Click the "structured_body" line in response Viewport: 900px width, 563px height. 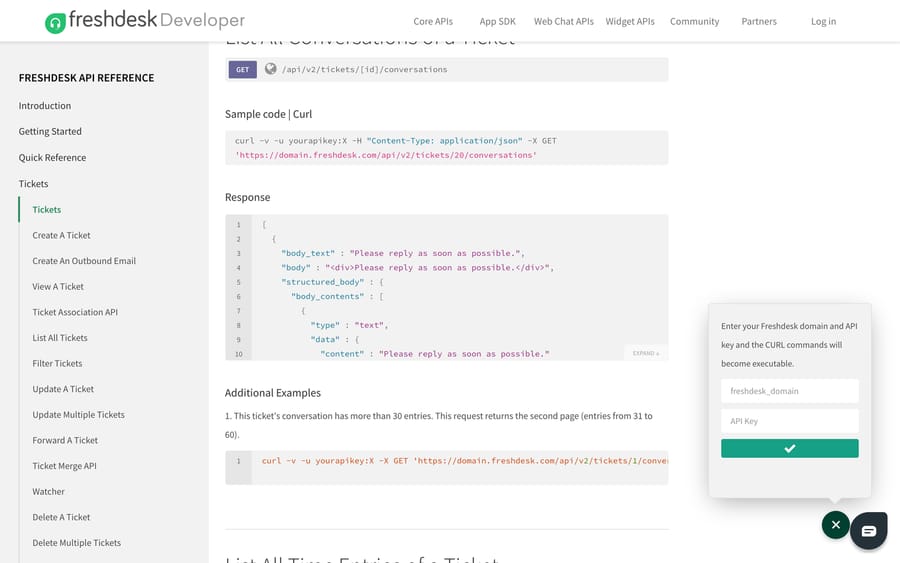[332, 282]
